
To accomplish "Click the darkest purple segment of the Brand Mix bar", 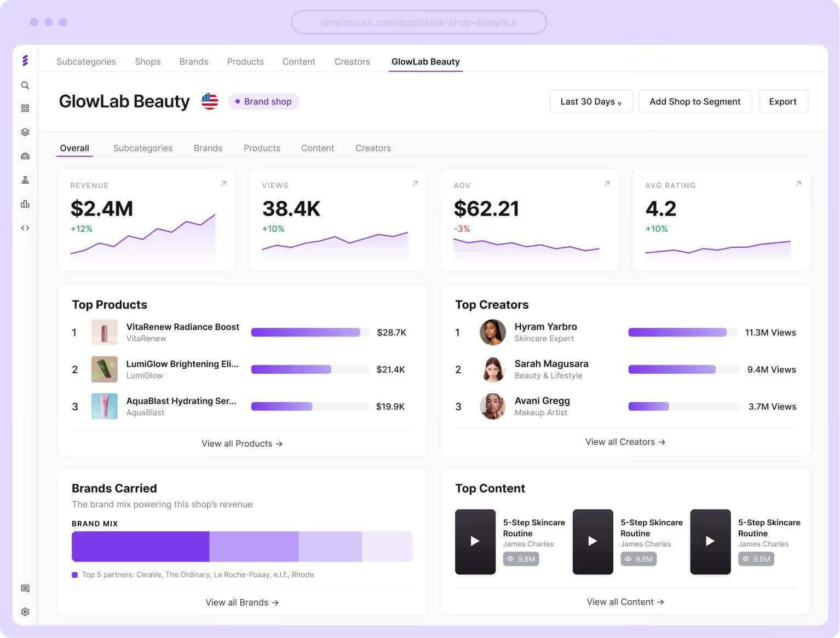I will click(141, 546).
